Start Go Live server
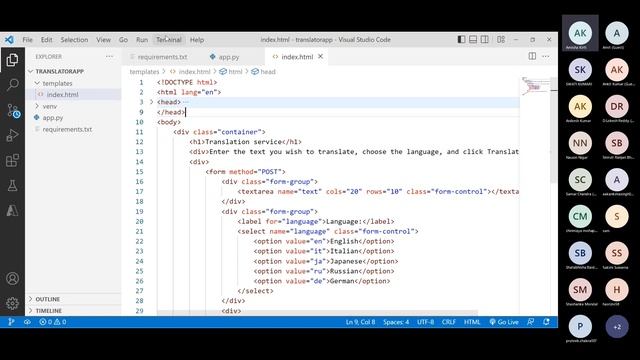Viewport: 640px width, 360px height. click(504, 322)
